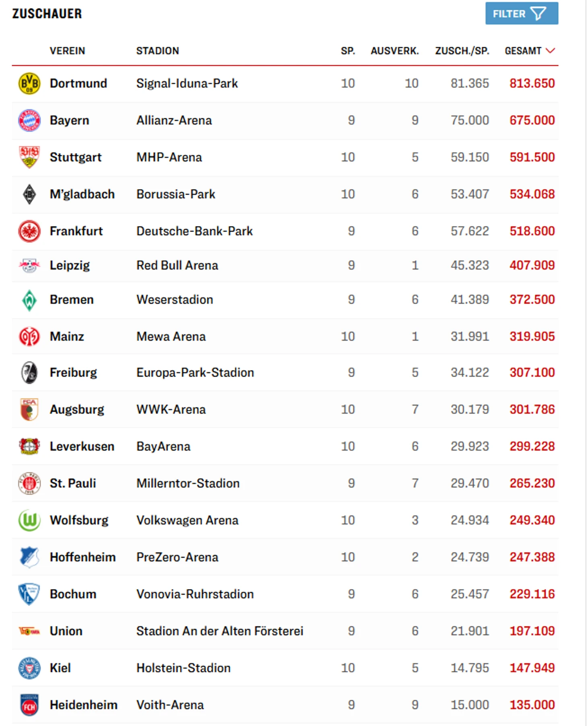Click the St. Pauli club crest

pyautogui.click(x=29, y=483)
